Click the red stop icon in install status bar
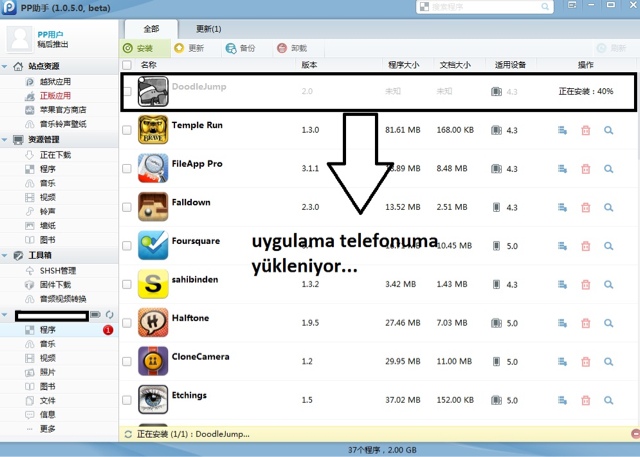 [x=635, y=434]
